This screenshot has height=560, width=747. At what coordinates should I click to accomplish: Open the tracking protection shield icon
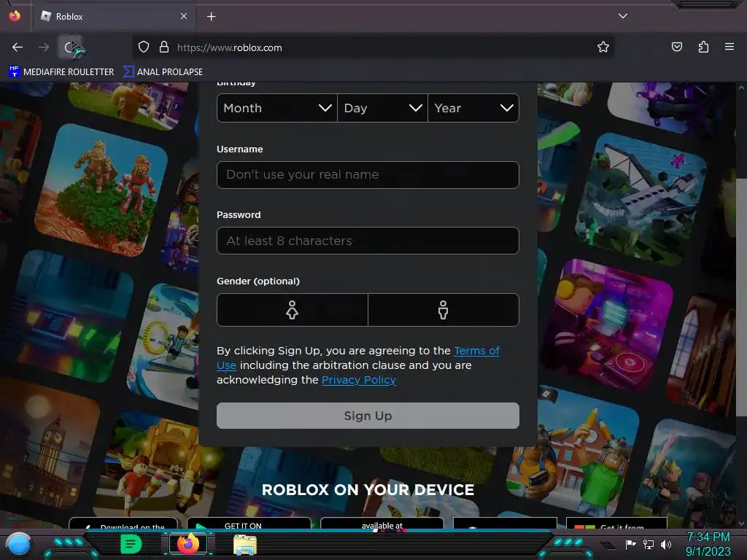144,47
